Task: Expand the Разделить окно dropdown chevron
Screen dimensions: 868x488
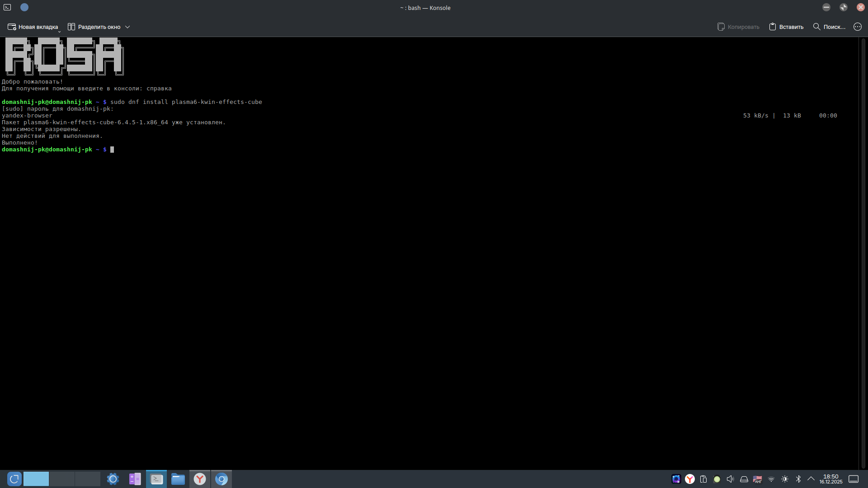Action: (127, 27)
